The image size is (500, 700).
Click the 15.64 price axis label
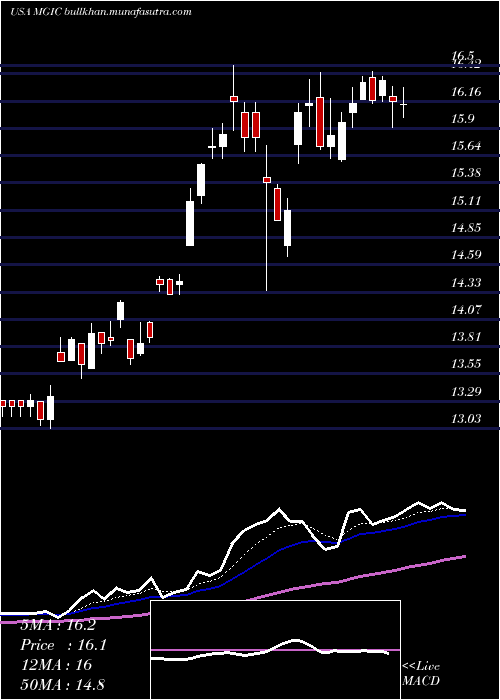tap(466, 146)
